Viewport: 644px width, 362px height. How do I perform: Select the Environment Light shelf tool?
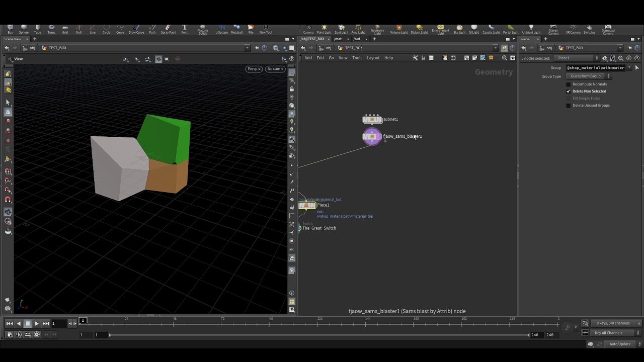[x=440, y=29]
